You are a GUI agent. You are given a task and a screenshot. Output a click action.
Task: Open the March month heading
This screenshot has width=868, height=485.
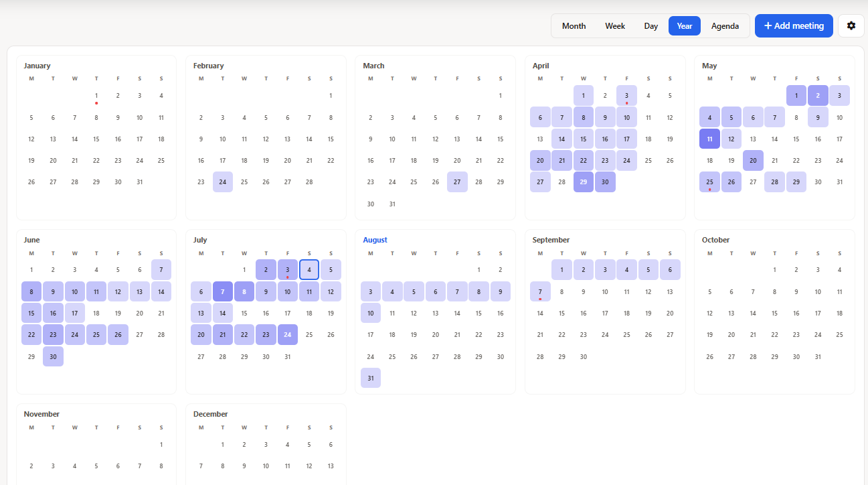(x=373, y=66)
